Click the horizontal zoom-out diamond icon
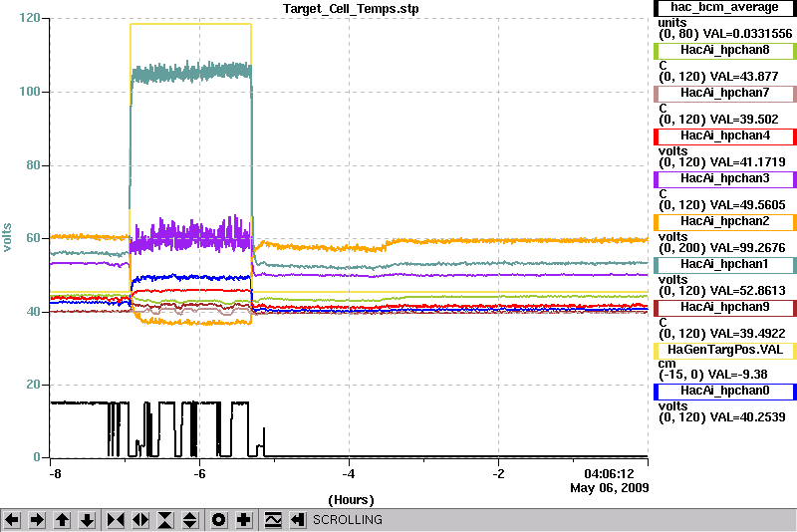Screen dimensions: 797x532 tap(140, 520)
